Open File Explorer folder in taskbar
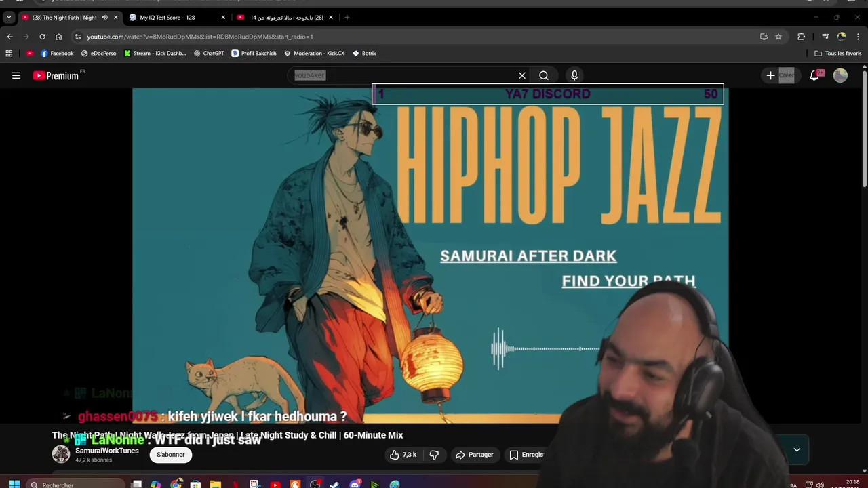The image size is (868, 488). click(x=215, y=484)
